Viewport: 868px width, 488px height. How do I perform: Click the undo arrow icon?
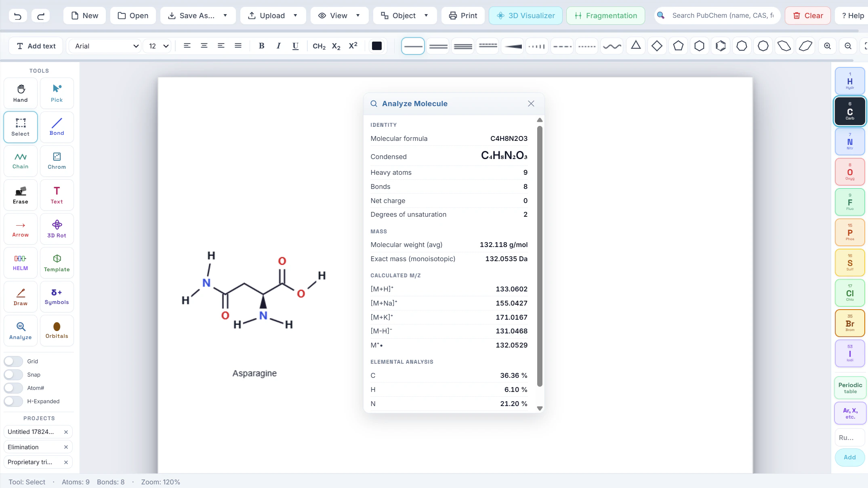(18, 16)
